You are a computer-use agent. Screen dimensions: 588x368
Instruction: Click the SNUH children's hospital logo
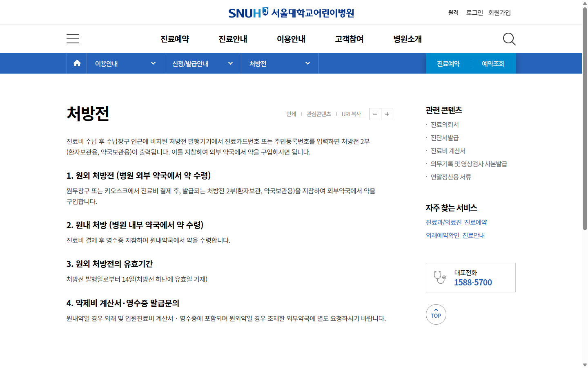291,13
